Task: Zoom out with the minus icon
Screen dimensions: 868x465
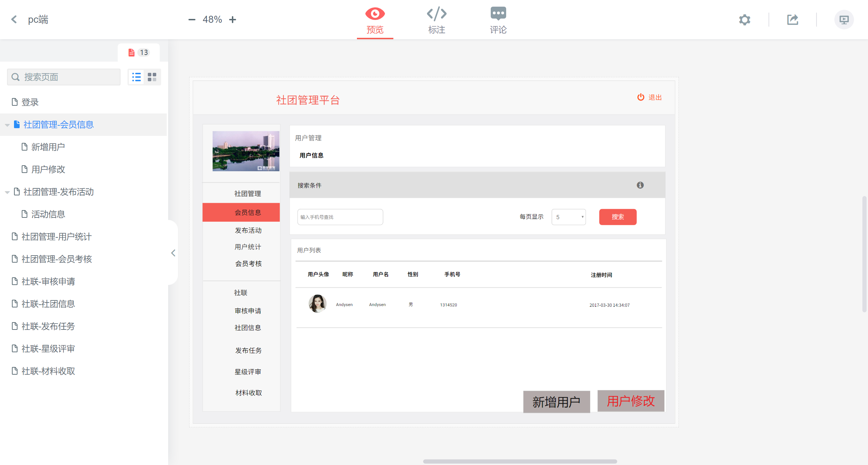Action: 192,20
